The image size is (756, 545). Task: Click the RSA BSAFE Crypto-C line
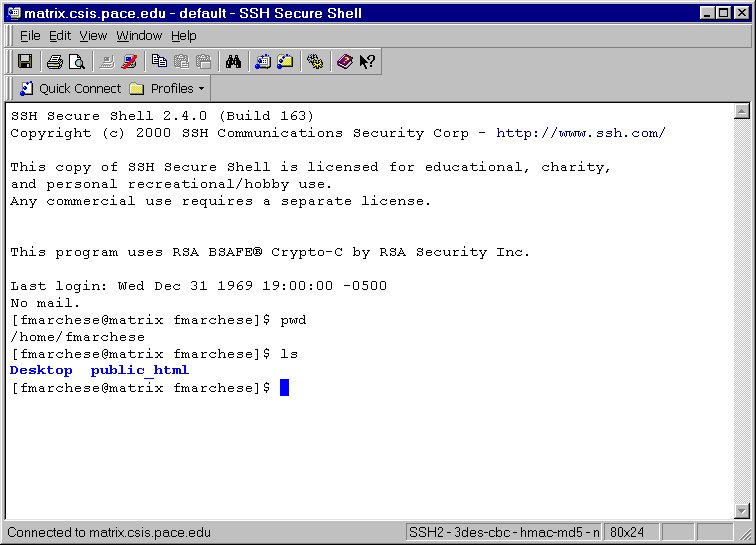[x=270, y=252]
